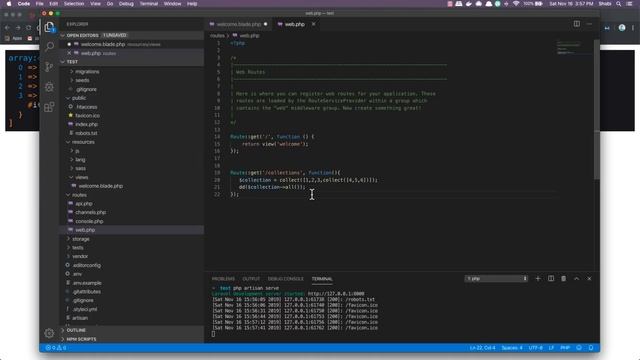Expand the sass folder
Viewport: 640px width, 360px height.
coord(80,169)
